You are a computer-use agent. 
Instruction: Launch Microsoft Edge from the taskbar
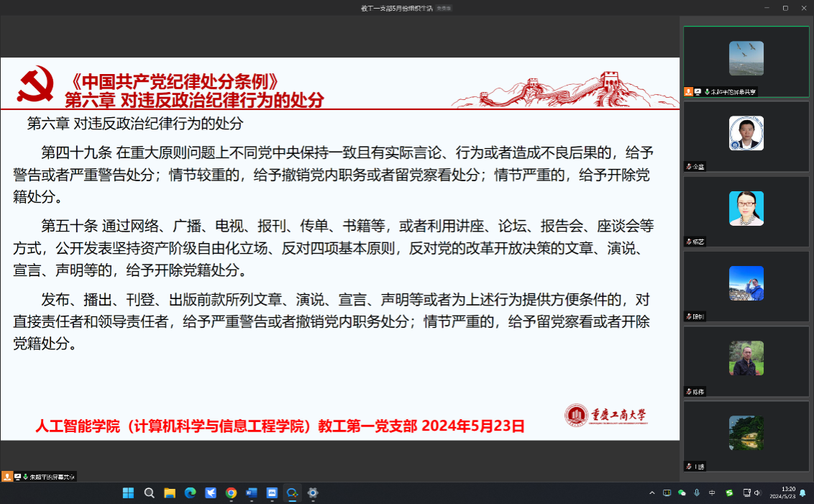[x=190, y=493]
